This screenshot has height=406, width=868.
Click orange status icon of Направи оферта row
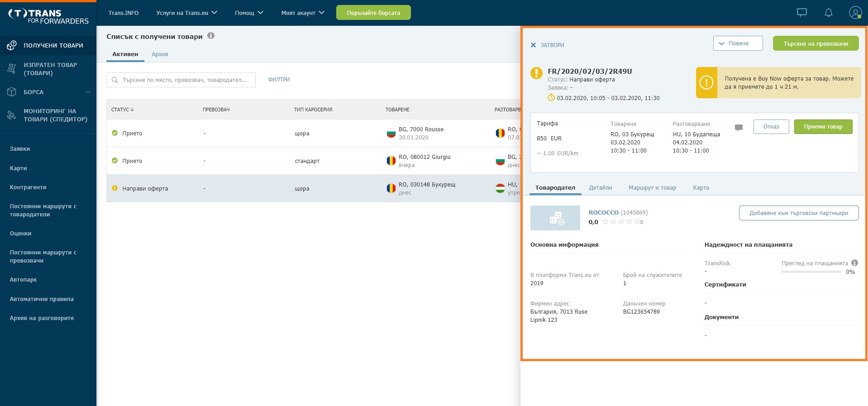[114, 188]
